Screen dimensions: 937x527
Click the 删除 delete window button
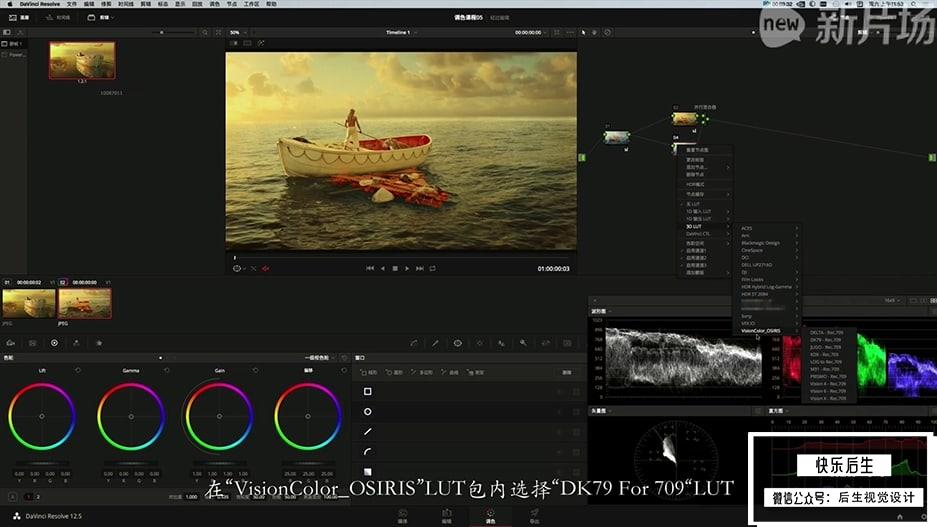(567, 372)
